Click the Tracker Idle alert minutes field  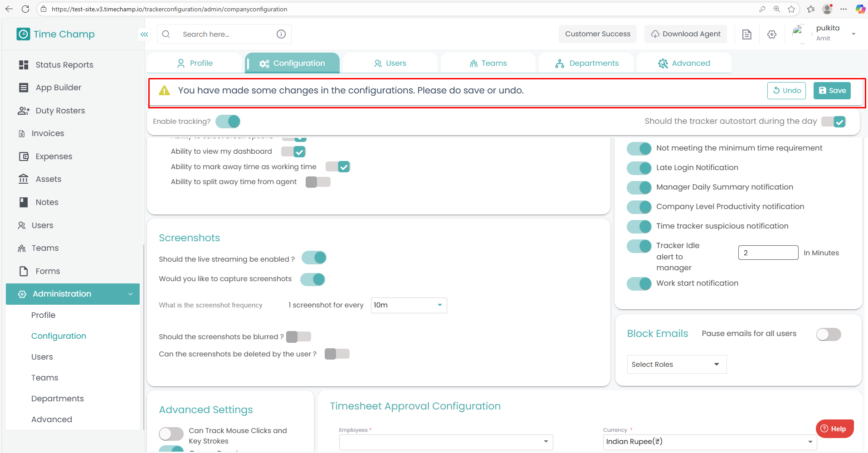[768, 253]
